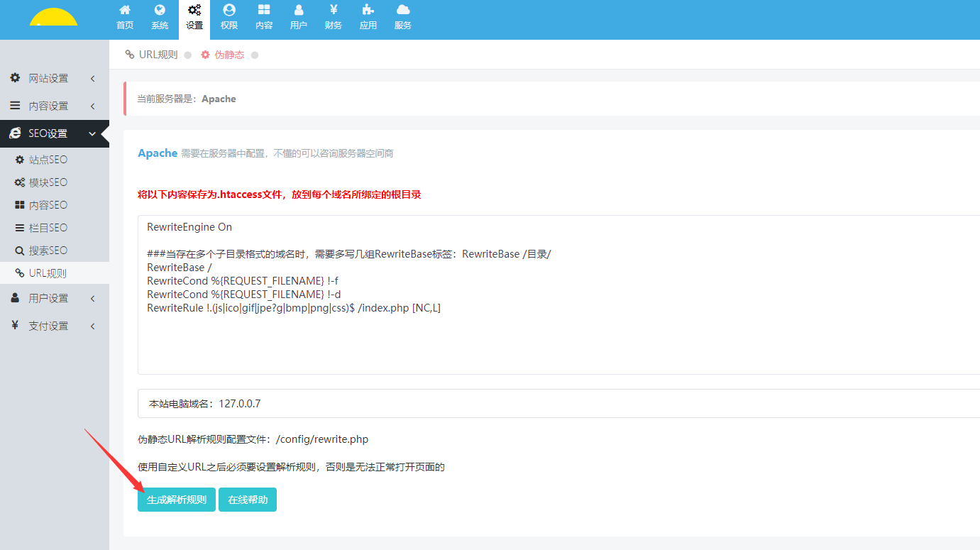Open the 财务 finance yen icon
The width and height of the screenshot is (980, 550).
(x=334, y=17)
